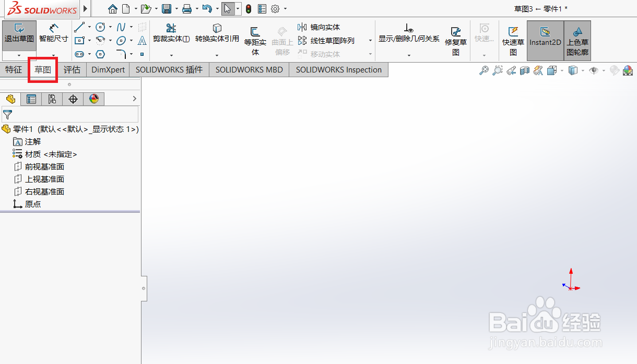
Task: Open a file with the folder icon
Action: click(146, 9)
